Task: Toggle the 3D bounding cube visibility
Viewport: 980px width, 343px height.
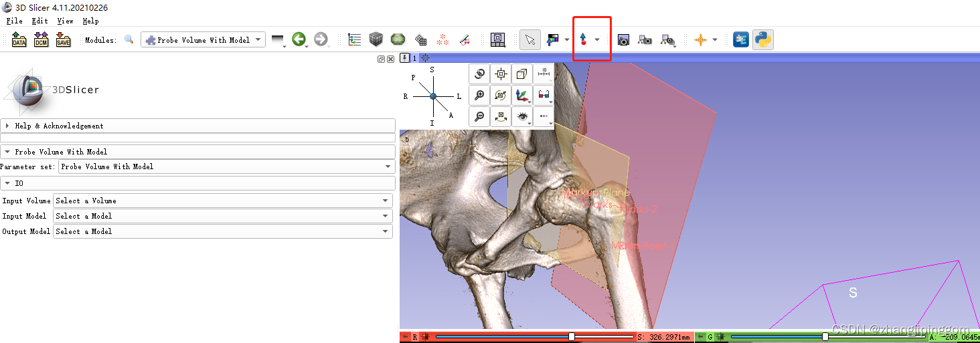Action: tap(523, 74)
